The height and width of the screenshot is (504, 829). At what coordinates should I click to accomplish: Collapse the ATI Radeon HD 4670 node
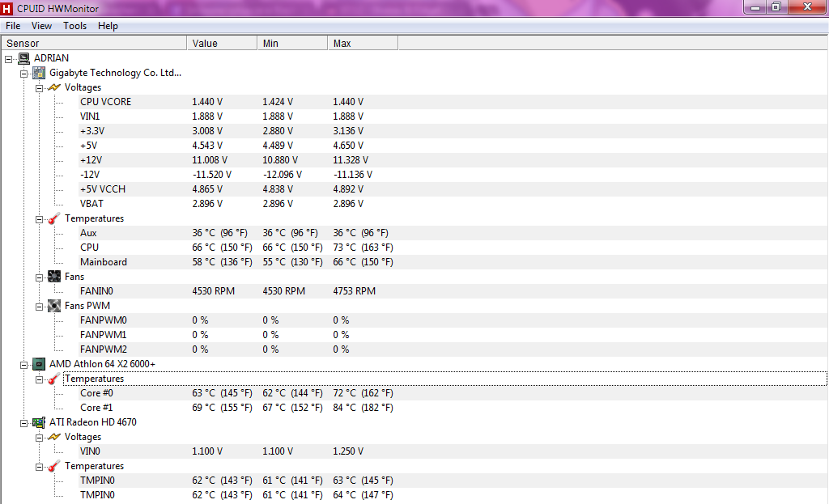pyautogui.click(x=23, y=423)
